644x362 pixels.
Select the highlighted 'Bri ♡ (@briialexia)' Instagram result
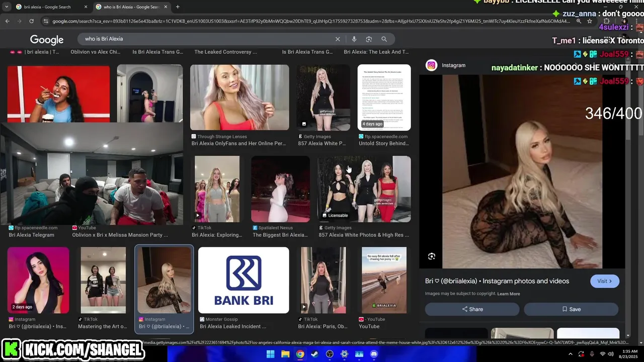tap(164, 289)
